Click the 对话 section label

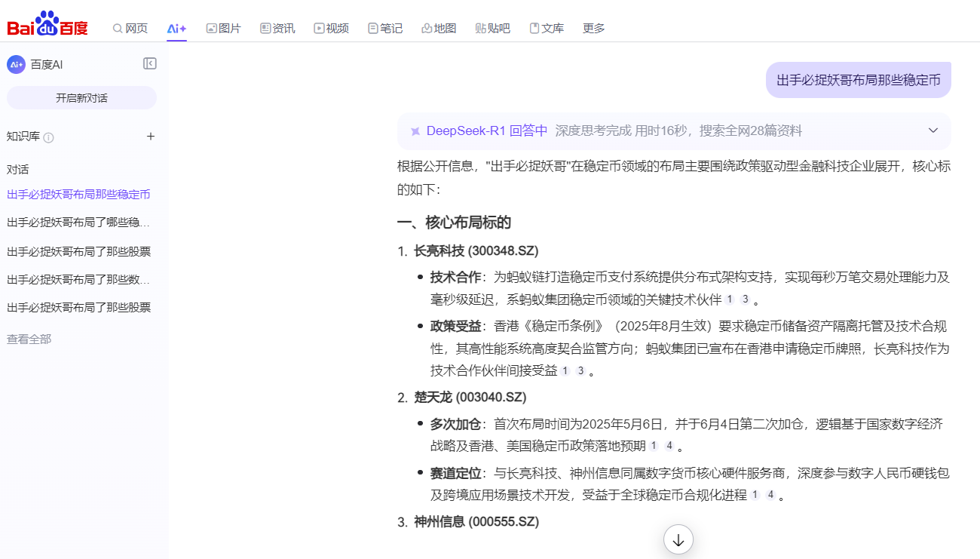coord(18,170)
